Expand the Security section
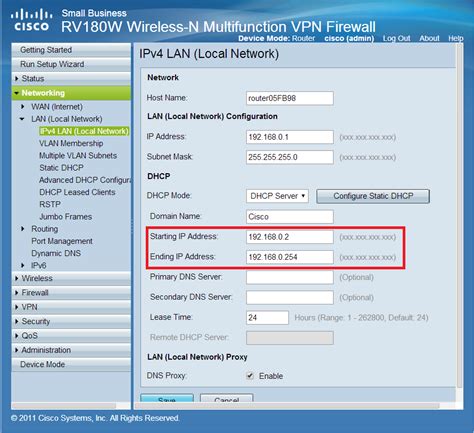Image resolution: width=474 pixels, height=433 pixels. (x=71, y=321)
